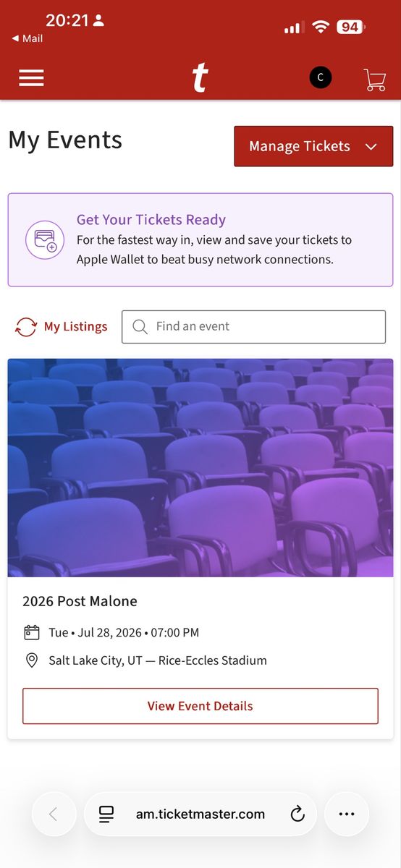
Task: Open My Listings link
Action: coord(75,327)
